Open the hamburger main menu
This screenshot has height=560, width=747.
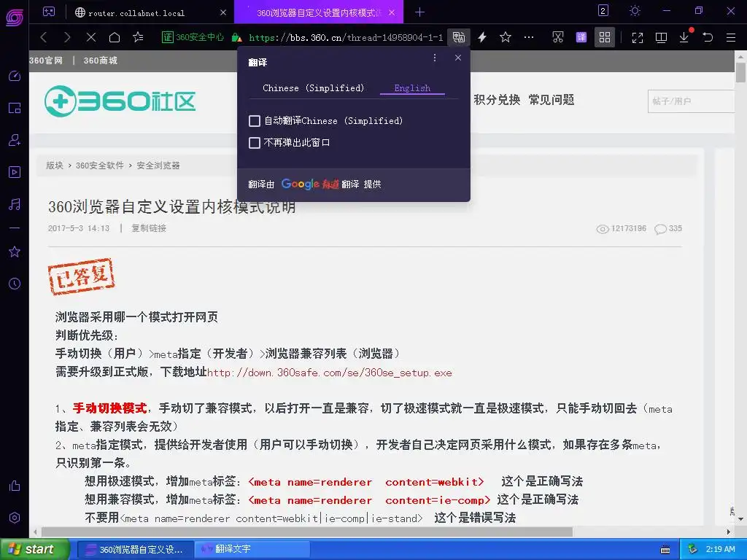[731, 37]
